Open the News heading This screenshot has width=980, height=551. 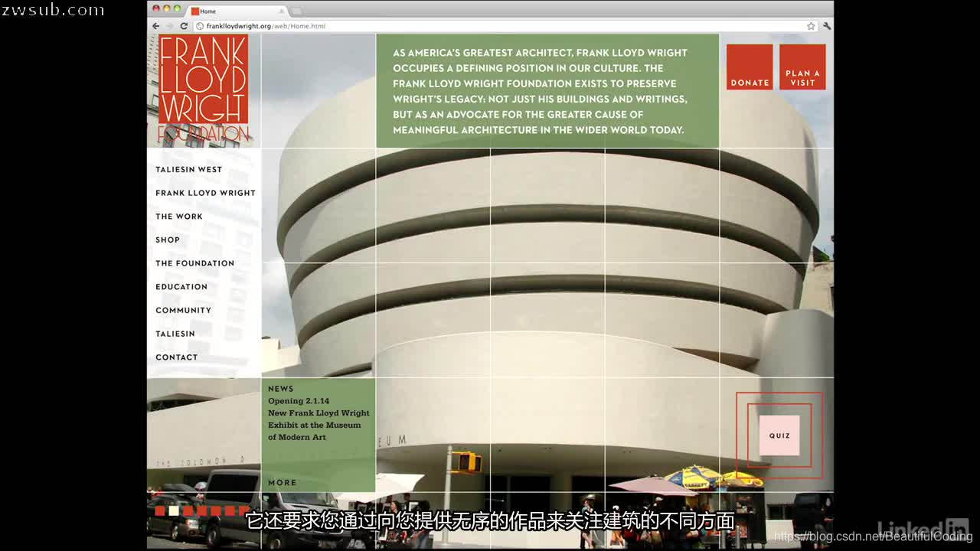coord(280,389)
